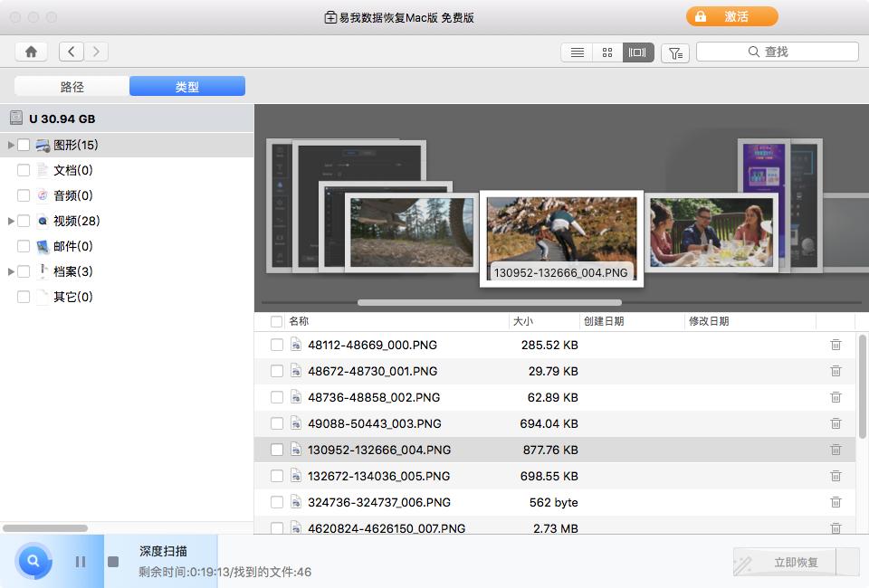Image resolution: width=869 pixels, height=588 pixels.
Task: Switch to grid thumbnail view
Action: coord(607,52)
